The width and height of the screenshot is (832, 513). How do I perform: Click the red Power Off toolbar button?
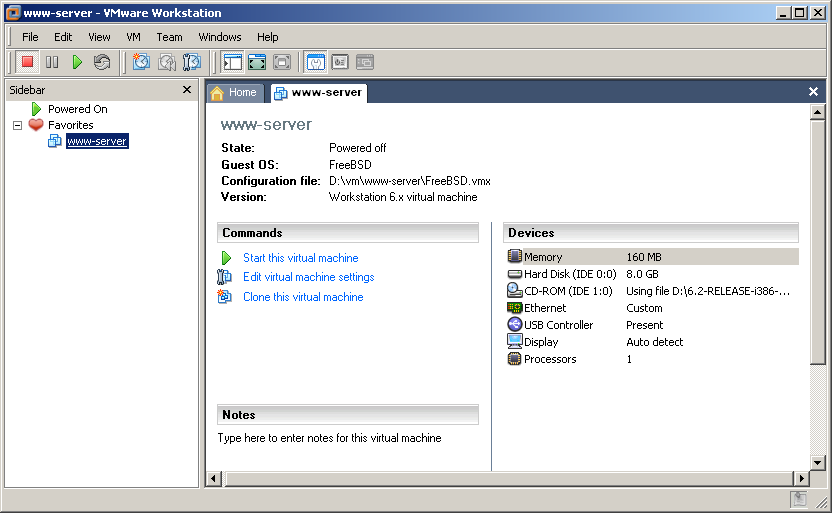tap(27, 62)
